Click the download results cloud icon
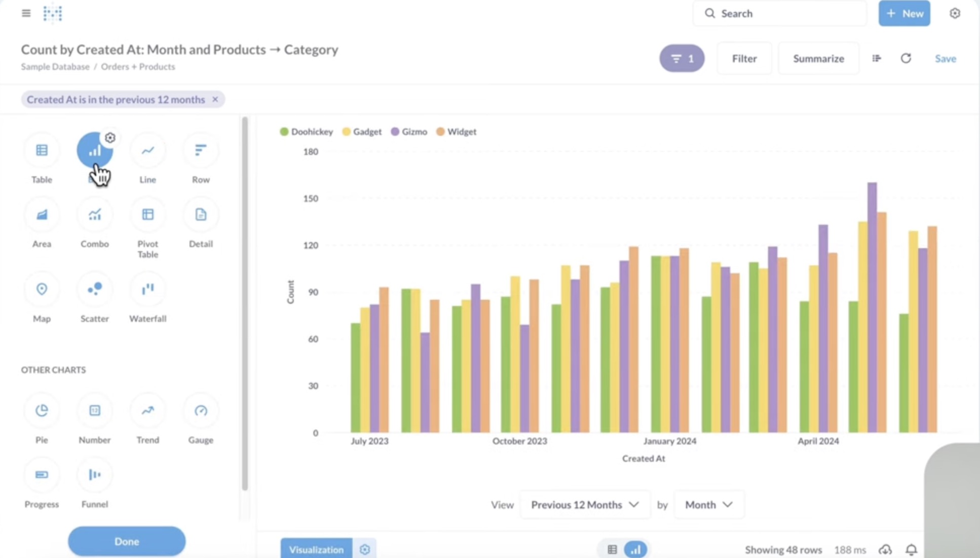980x558 pixels. 885,549
